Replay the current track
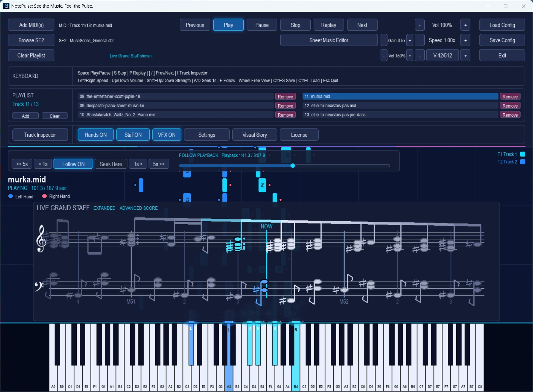Viewport: 533px width, 392px height. (329, 25)
